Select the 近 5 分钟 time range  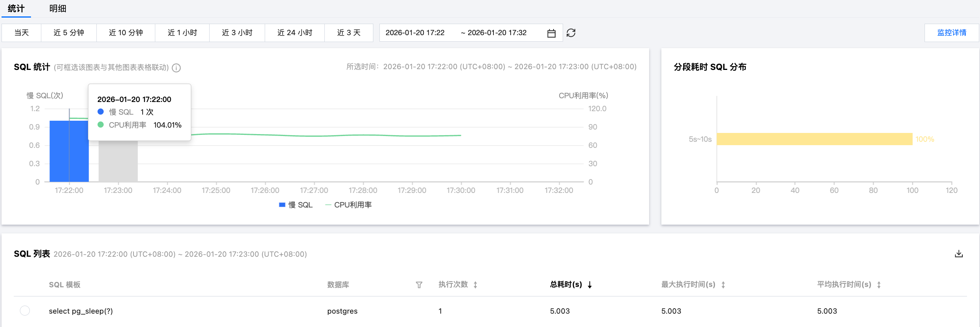pyautogui.click(x=69, y=33)
